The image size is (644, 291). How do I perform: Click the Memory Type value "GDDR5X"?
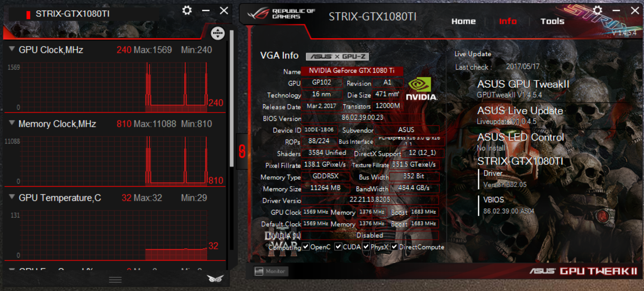point(325,176)
